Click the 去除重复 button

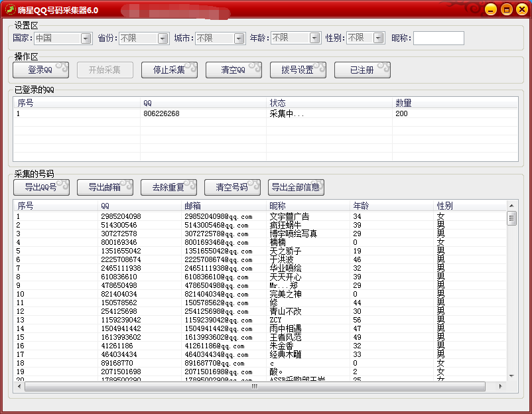[168, 187]
